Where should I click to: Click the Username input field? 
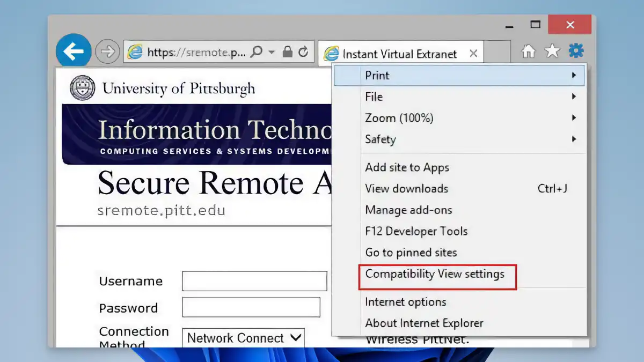(x=254, y=280)
